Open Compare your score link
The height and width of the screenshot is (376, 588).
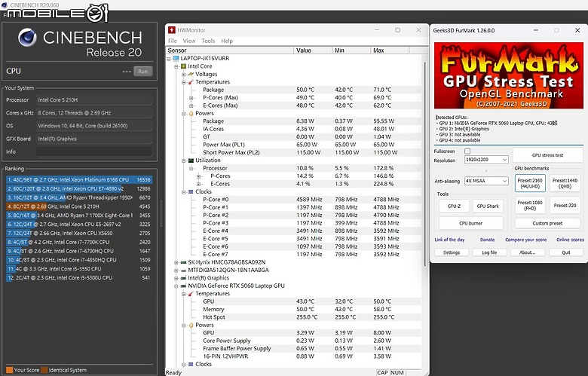tap(525, 240)
